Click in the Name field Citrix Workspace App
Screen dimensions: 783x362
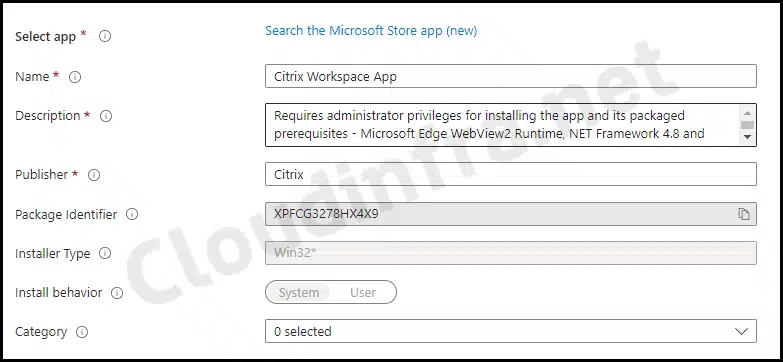tap(511, 76)
